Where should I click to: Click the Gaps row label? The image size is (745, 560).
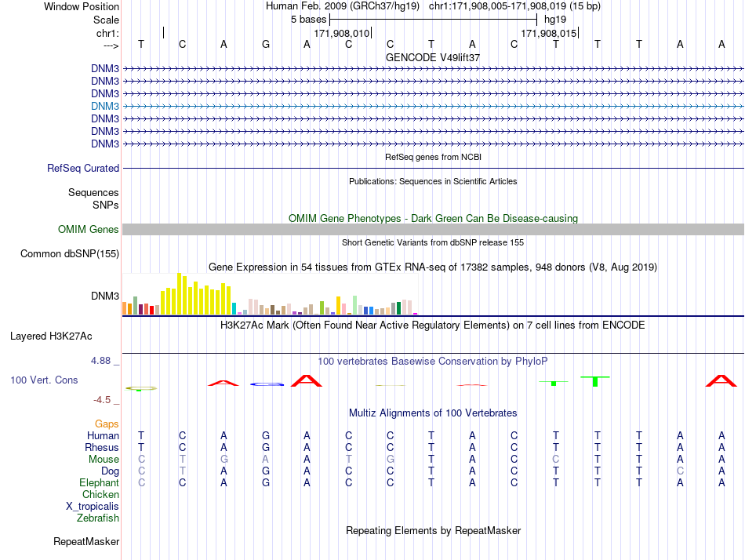pyautogui.click(x=107, y=424)
